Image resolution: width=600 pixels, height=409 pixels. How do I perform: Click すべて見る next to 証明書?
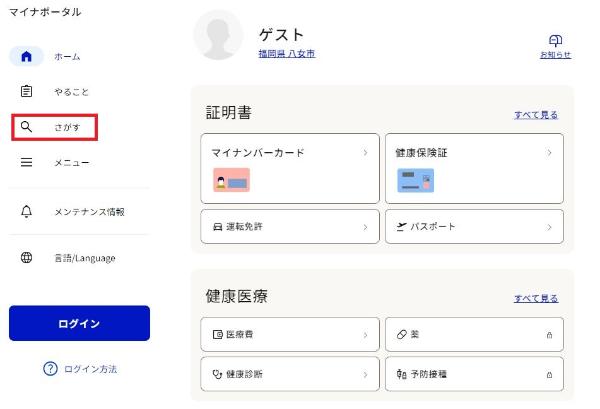(536, 115)
